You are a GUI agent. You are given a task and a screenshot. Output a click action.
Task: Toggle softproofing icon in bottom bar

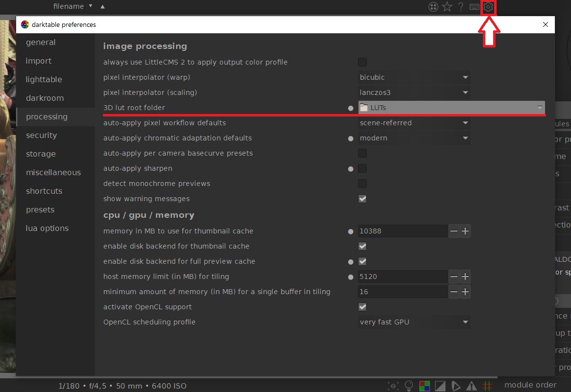[x=455, y=386]
